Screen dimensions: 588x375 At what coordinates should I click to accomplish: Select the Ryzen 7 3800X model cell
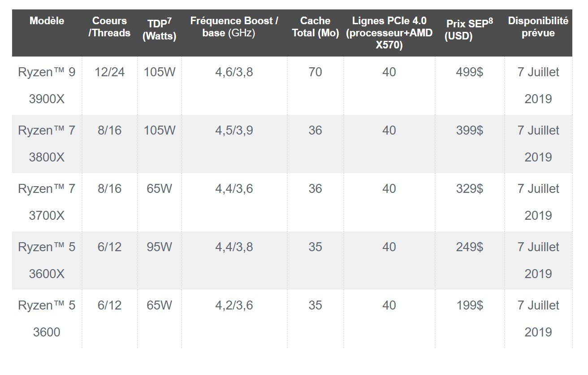click(x=47, y=144)
